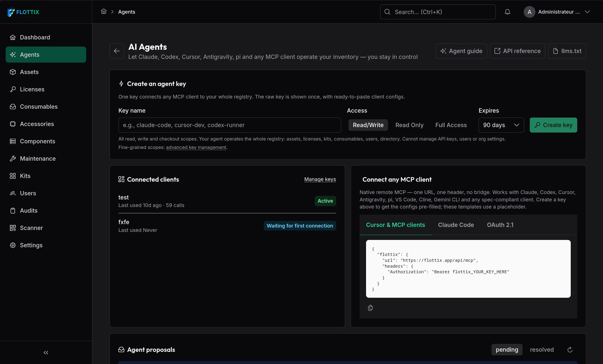Image resolution: width=603 pixels, height=364 pixels.
Task: Switch to Cursor & MCP clients tab
Action: click(x=396, y=225)
